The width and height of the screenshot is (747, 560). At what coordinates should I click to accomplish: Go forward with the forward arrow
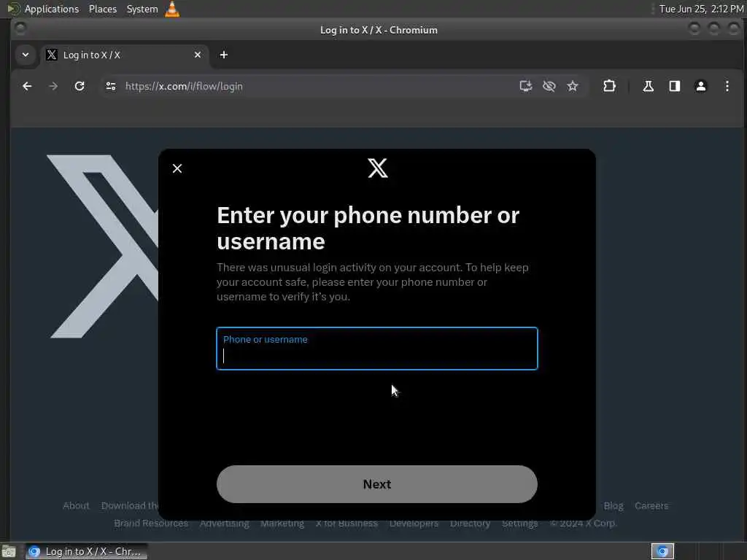pos(53,86)
